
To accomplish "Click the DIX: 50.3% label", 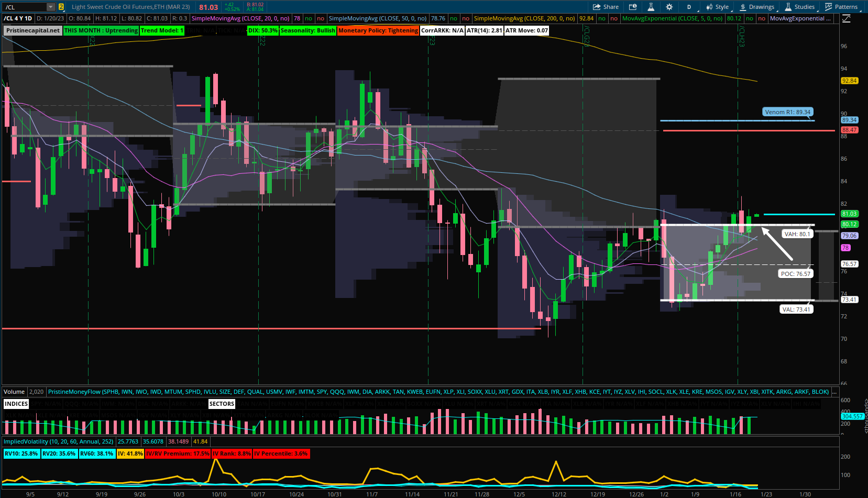I will [263, 30].
